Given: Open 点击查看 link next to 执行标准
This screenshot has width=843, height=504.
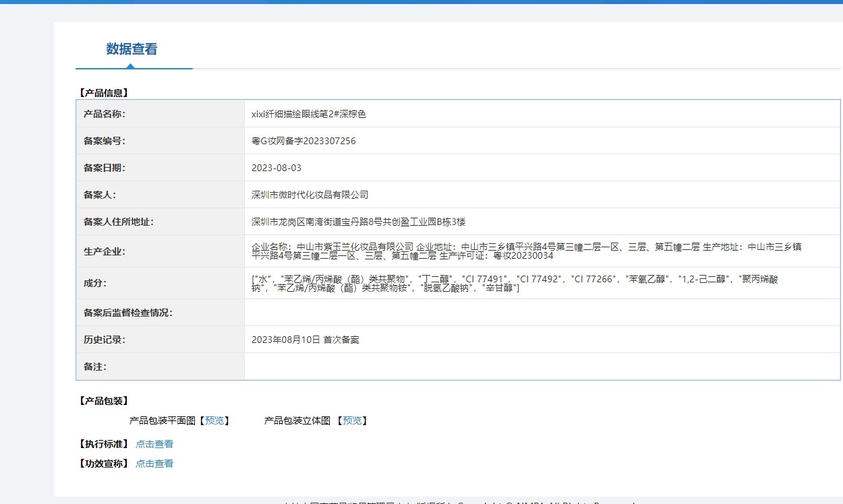Looking at the screenshot, I should pyautogui.click(x=154, y=444).
